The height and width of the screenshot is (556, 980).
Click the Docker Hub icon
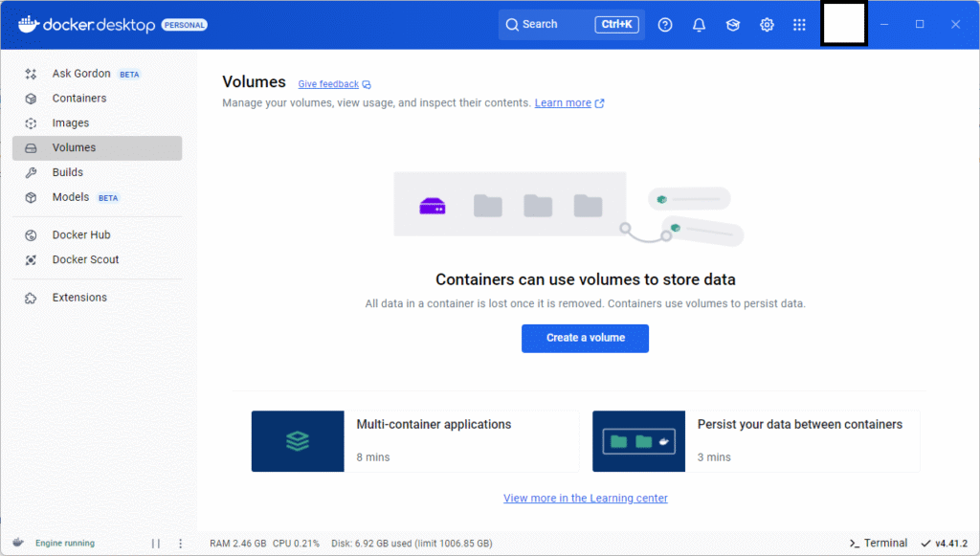[31, 235]
